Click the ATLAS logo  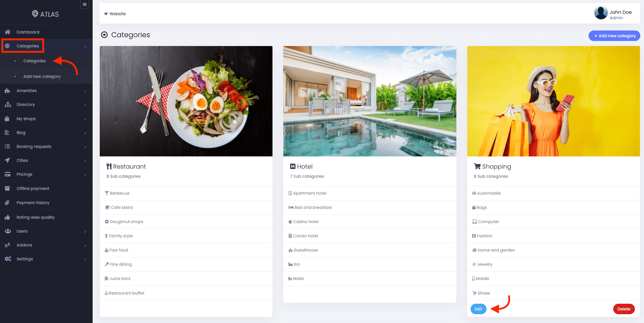45,14
